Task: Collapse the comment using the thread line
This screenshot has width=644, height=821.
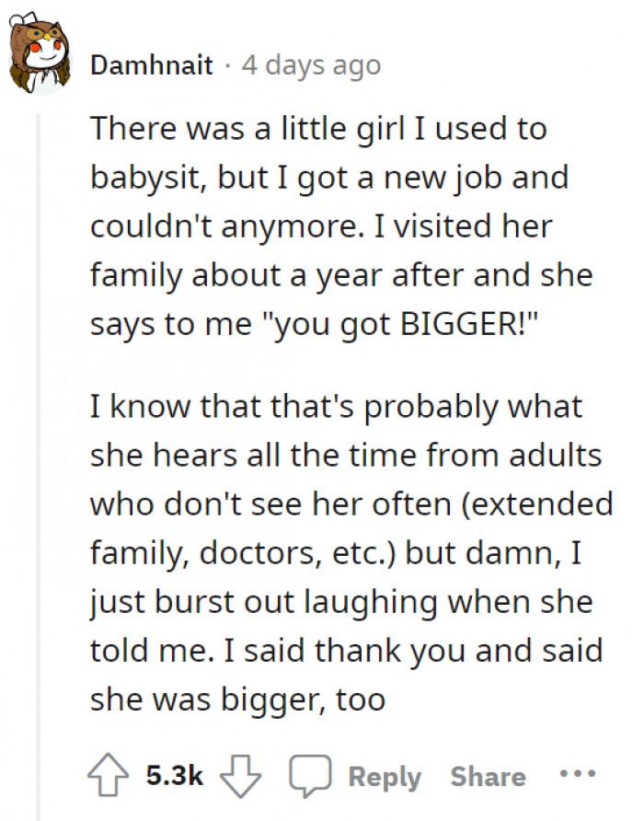Action: tap(39, 414)
